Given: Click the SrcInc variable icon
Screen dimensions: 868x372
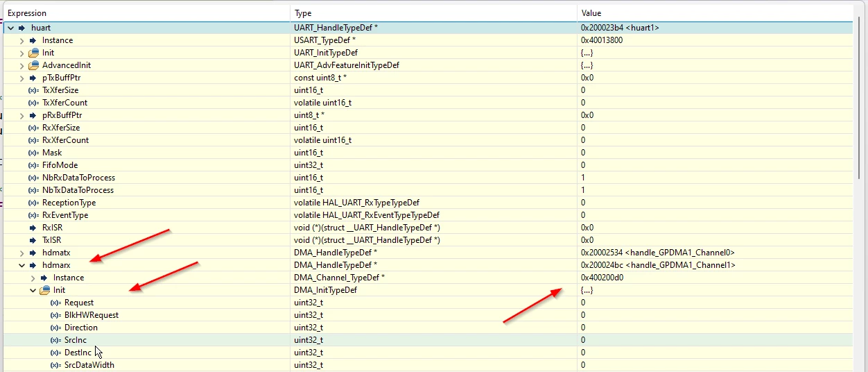Looking at the screenshot, I should (55, 340).
